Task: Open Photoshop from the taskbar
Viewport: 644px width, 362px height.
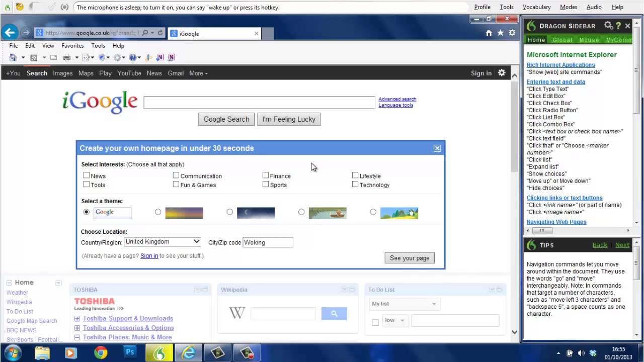Action: pyautogui.click(x=130, y=353)
